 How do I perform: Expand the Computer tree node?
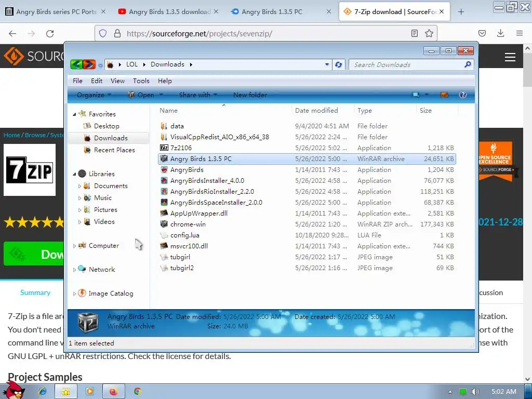point(74,246)
